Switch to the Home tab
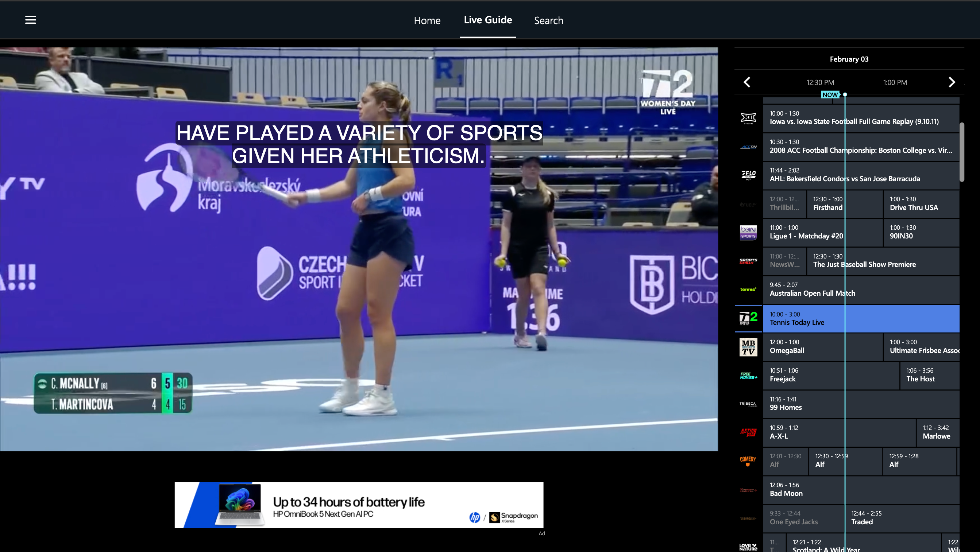Viewport: 980px width, 552px height. (427, 20)
